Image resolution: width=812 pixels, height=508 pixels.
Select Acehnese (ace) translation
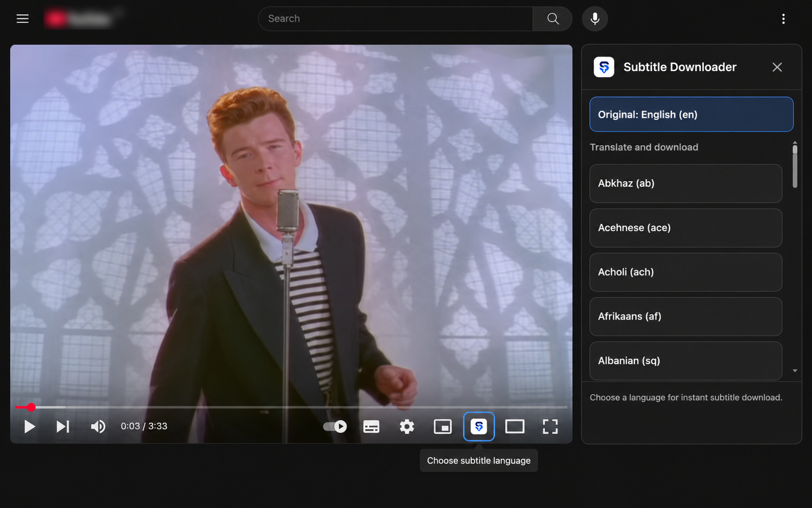click(x=686, y=228)
